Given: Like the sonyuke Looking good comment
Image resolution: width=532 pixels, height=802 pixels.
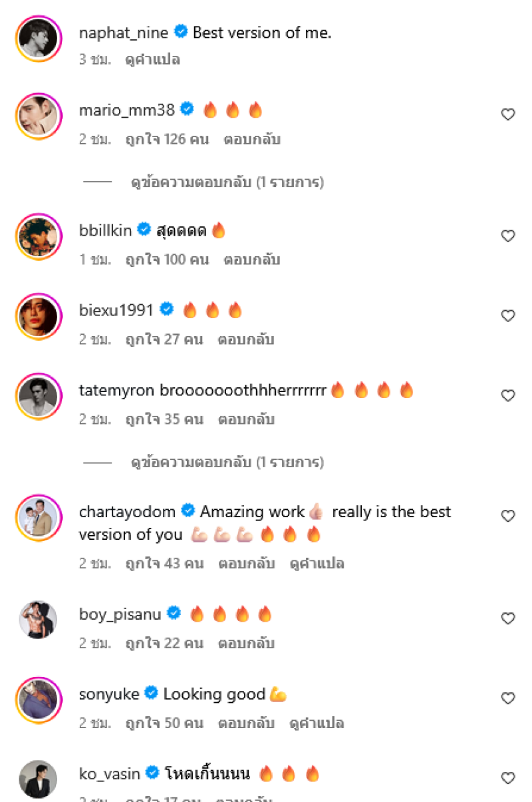Looking at the screenshot, I should click(508, 698).
